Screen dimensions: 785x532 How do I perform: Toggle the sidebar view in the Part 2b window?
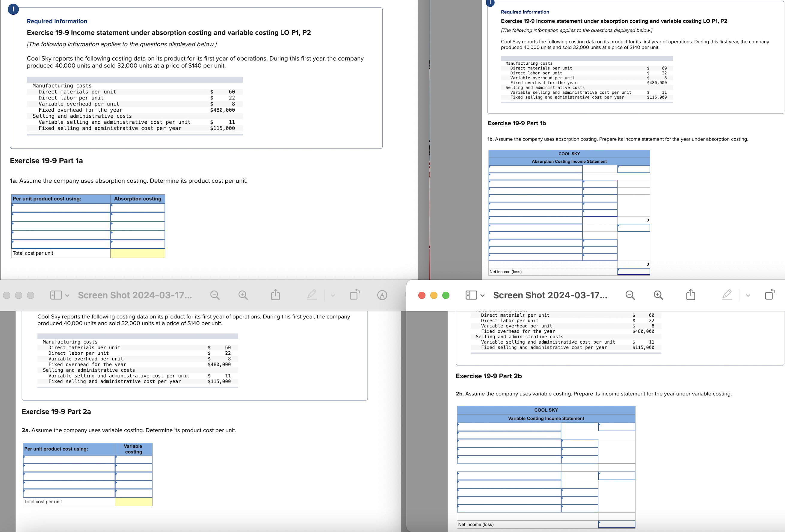[x=471, y=295]
